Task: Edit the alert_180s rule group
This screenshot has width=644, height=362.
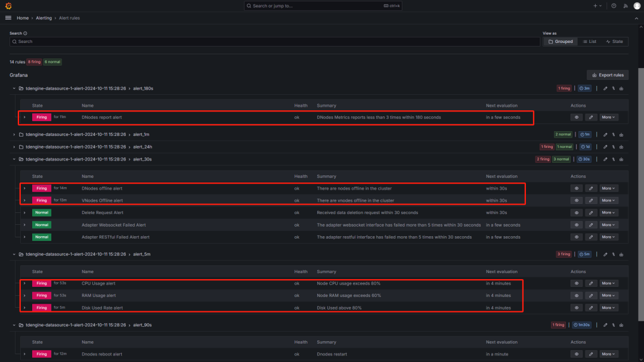Action: [x=605, y=89]
